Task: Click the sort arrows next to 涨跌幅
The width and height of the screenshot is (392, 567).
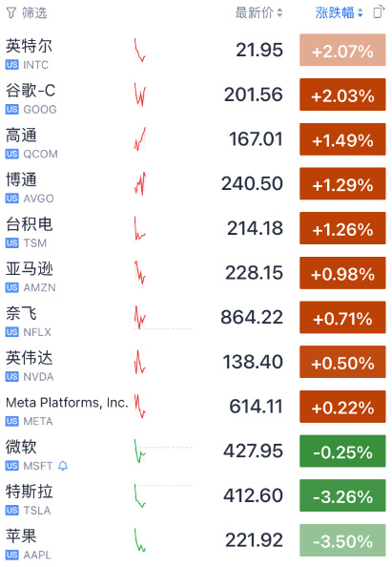Action: [360, 13]
